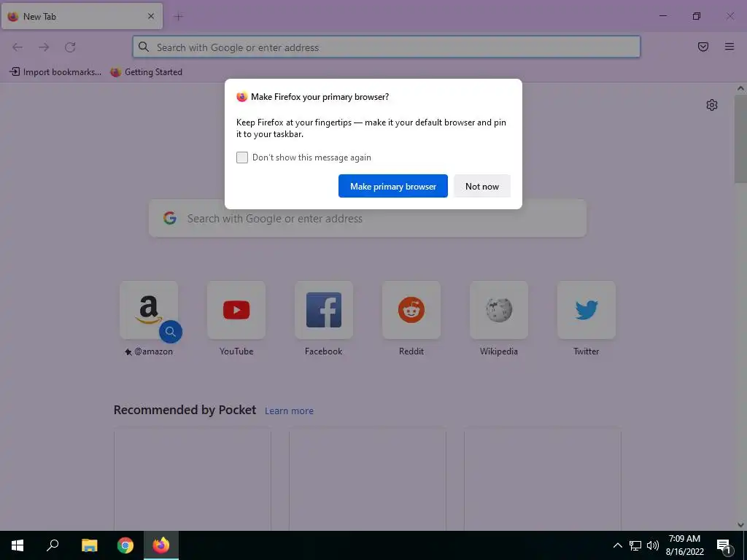This screenshot has height=560, width=747.
Task: Launch File Explorer from taskbar
Action: coord(89,545)
